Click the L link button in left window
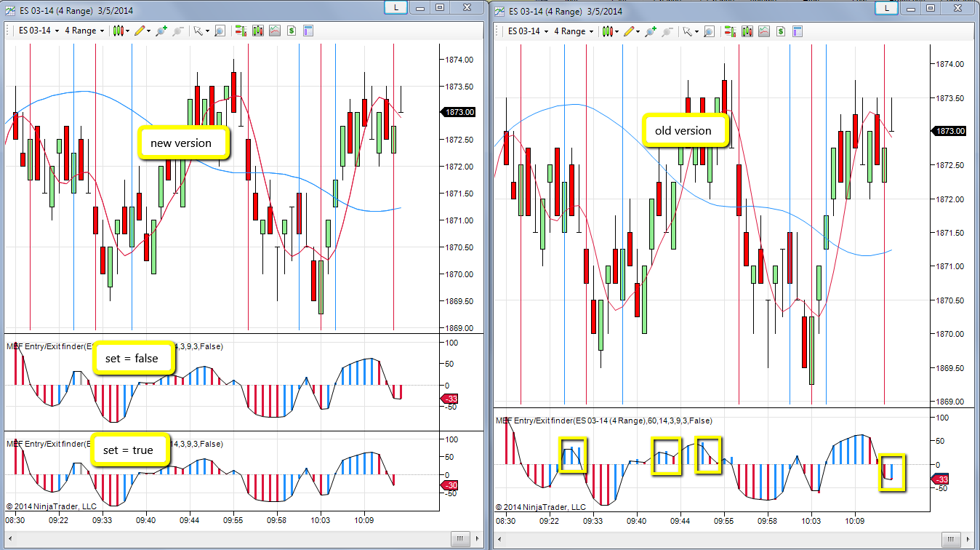The width and height of the screenshot is (980, 550). pos(395,7)
